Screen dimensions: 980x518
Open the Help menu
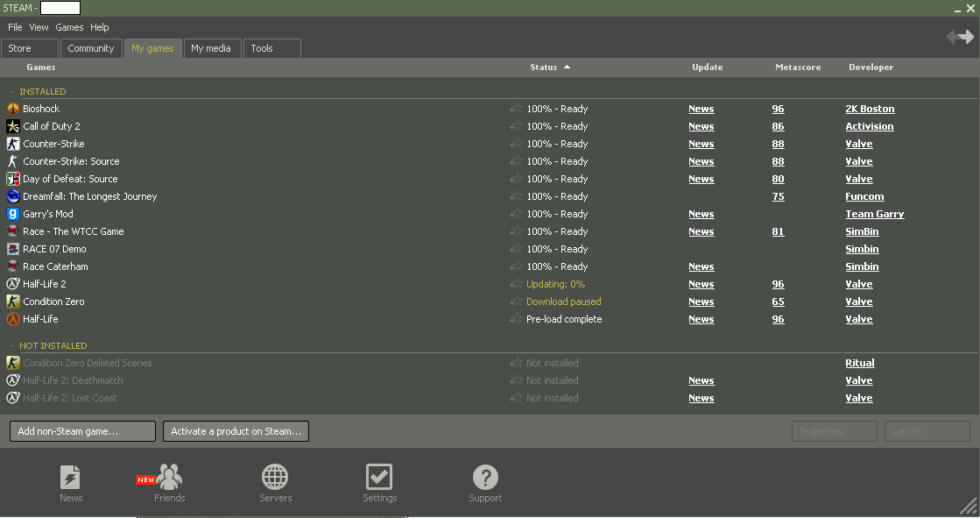99,27
